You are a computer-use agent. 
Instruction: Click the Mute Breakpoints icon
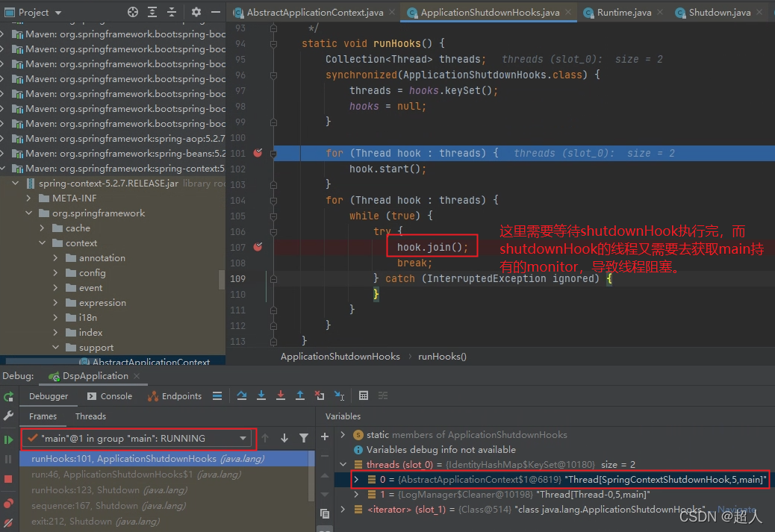(8, 522)
